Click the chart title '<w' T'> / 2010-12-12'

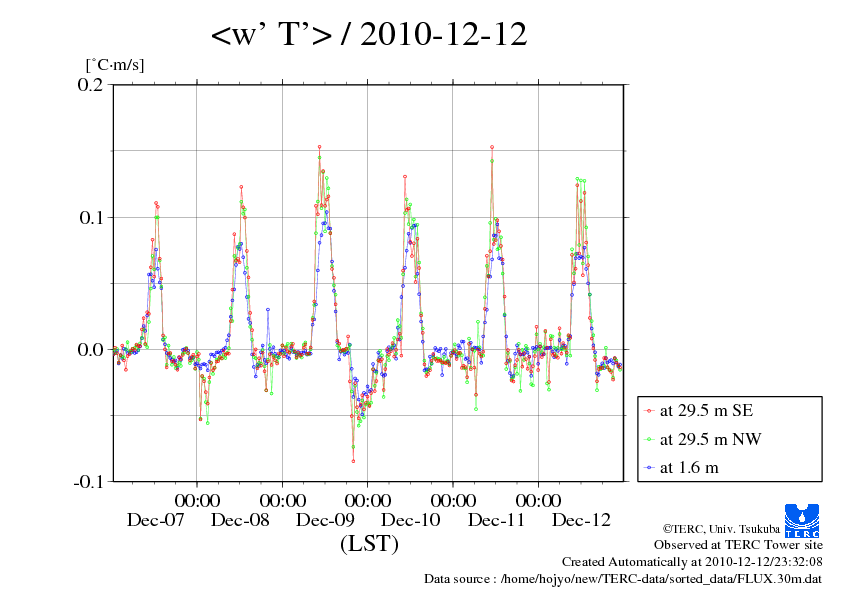[x=369, y=34]
